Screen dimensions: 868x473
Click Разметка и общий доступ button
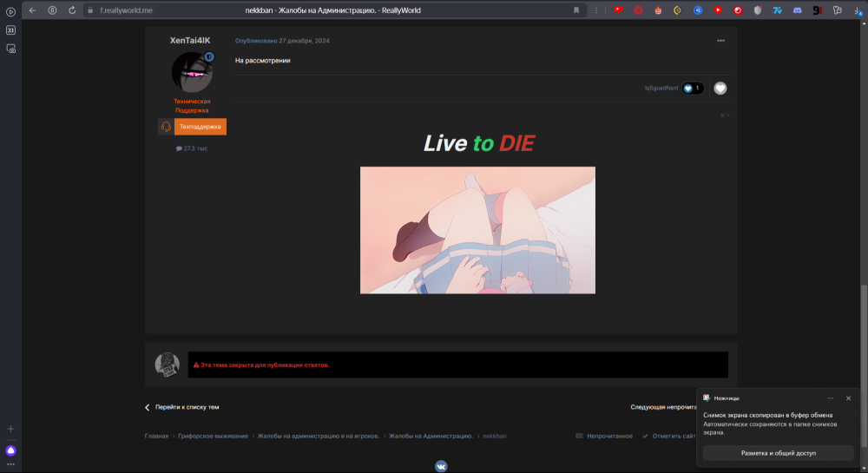point(778,453)
